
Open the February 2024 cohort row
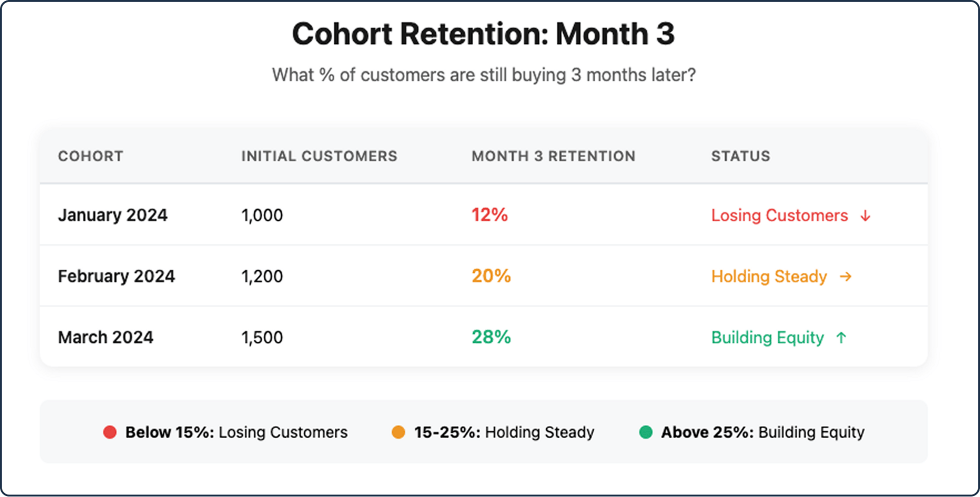(x=484, y=276)
